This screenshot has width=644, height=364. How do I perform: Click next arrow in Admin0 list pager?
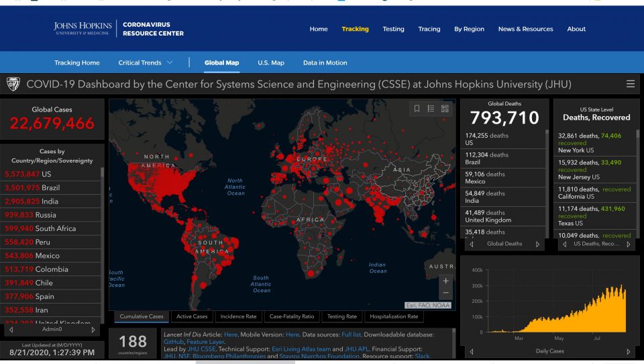pyautogui.click(x=93, y=330)
